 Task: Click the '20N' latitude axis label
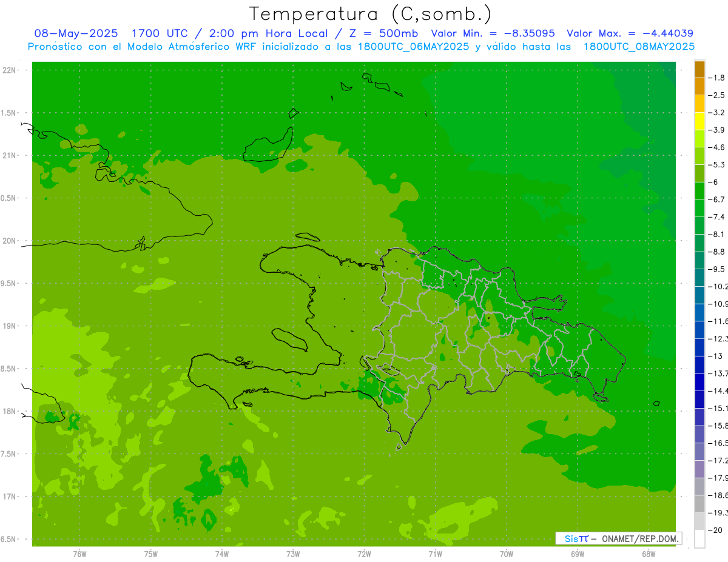[9, 241]
